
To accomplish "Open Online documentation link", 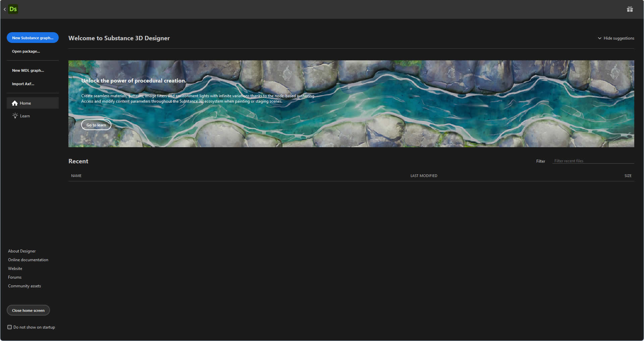I will (28, 260).
